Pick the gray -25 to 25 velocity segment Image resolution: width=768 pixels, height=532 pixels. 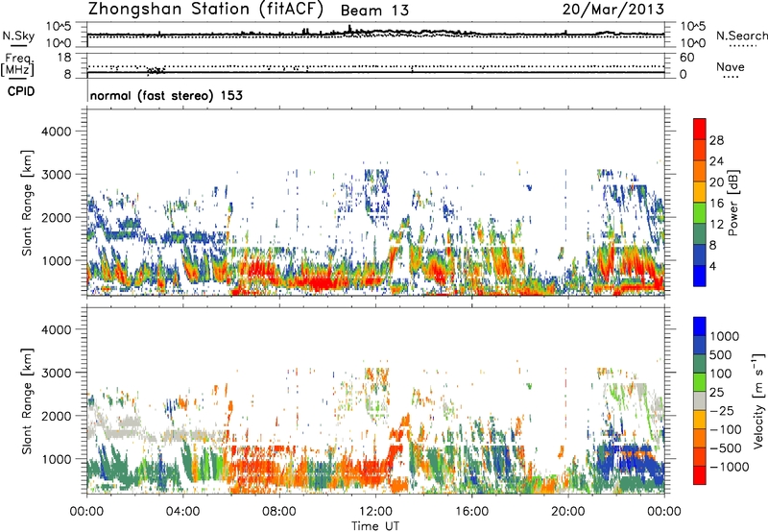point(700,401)
